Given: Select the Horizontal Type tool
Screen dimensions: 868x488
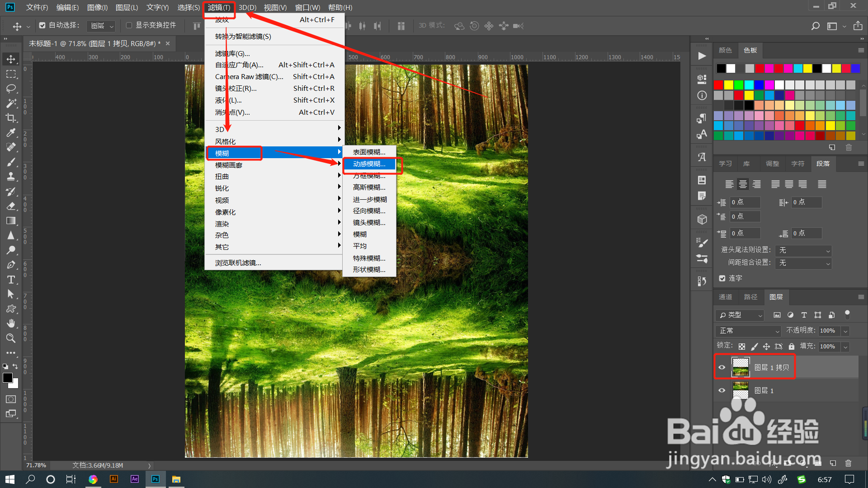Looking at the screenshot, I should coord(11,280).
